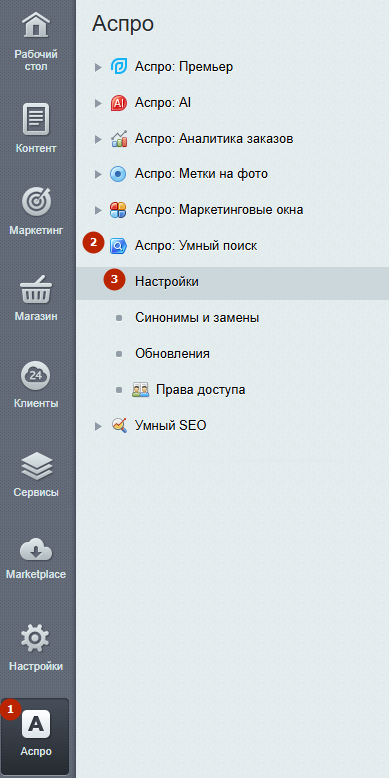Click the Маркетинг sidebar label
Viewport: 389px width, 778px height.
pyautogui.click(x=36, y=230)
